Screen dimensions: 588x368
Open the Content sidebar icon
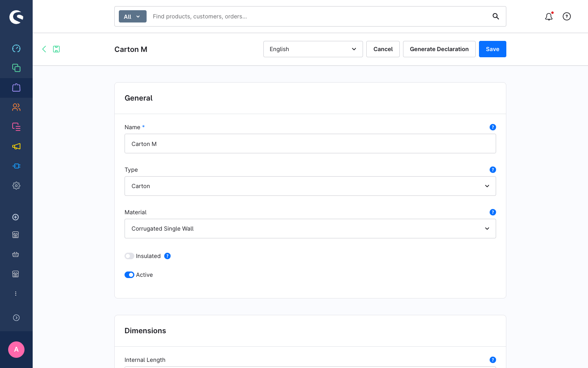16,127
